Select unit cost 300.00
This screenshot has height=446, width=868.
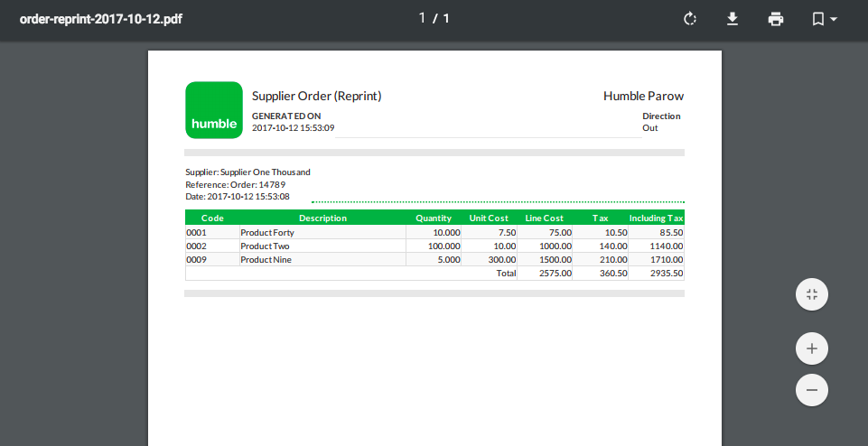click(x=502, y=259)
